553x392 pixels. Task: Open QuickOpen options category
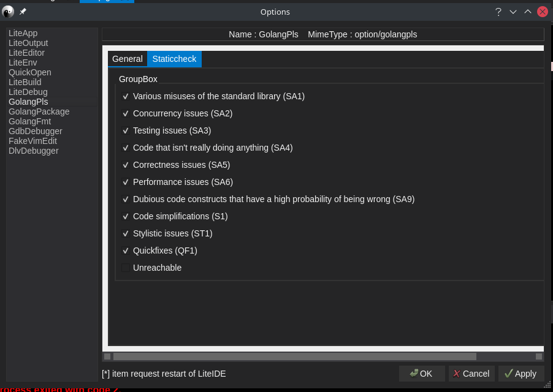pos(52,72)
